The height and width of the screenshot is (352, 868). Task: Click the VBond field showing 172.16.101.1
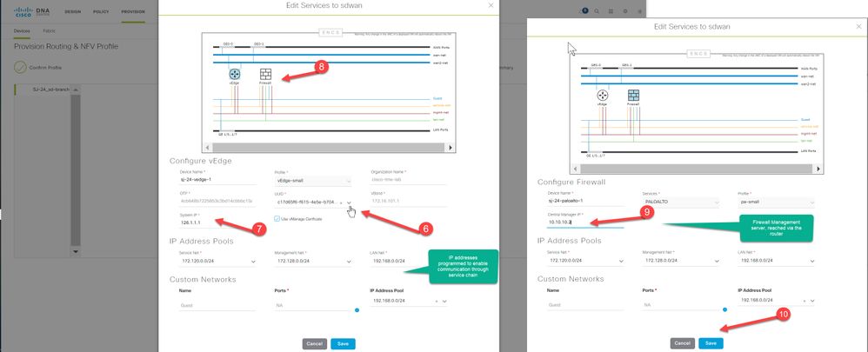[x=408, y=203]
